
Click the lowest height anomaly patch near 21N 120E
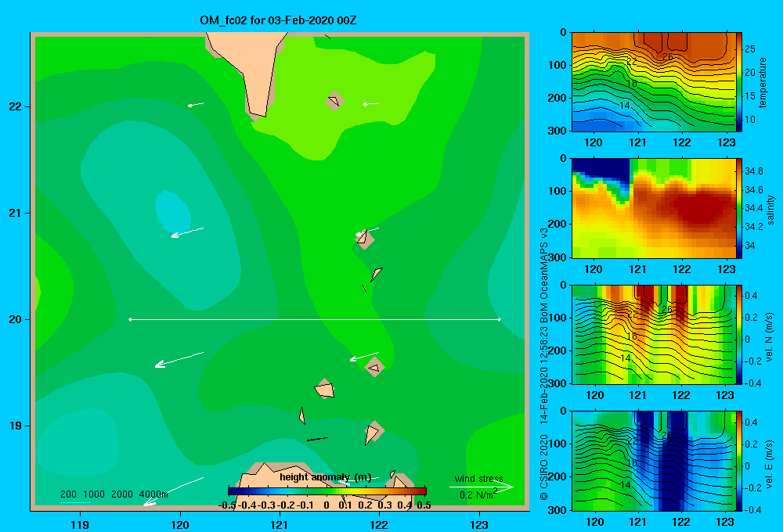(x=172, y=211)
